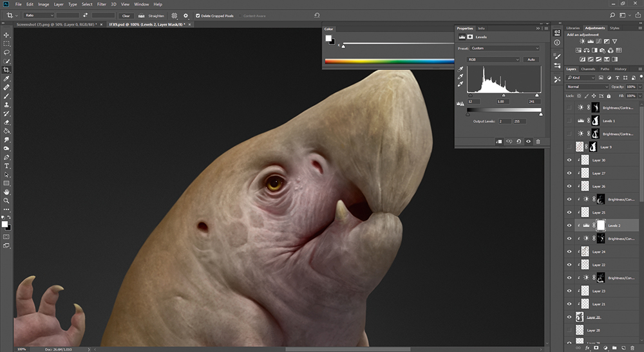
Task: Expand the RGB channel dropdown
Action: (493, 59)
